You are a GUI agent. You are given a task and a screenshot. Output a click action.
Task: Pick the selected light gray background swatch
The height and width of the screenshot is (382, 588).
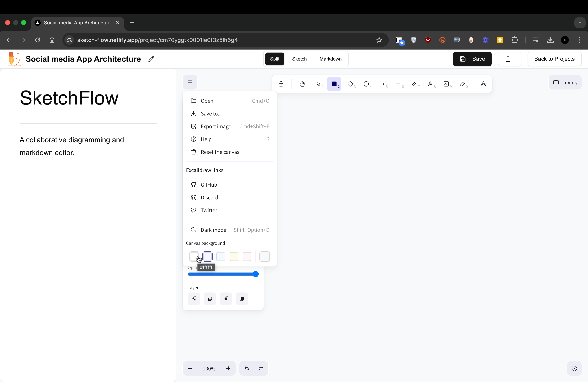[x=207, y=256]
